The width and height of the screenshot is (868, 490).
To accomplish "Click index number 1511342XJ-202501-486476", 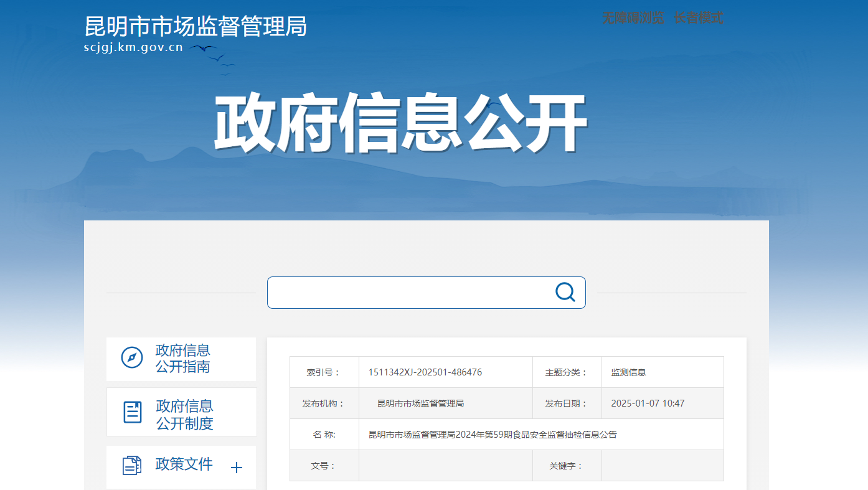I will 425,372.
